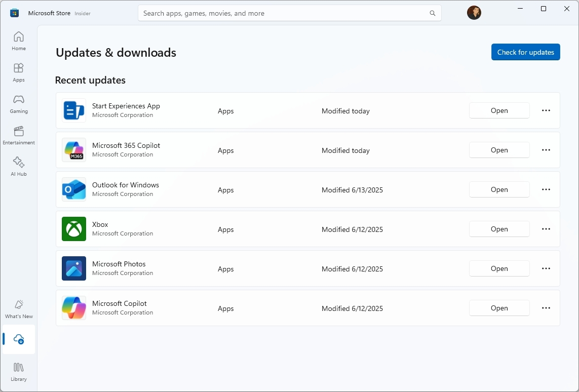The height and width of the screenshot is (392, 579).
Task: Select the Updates & downloads sidebar icon
Action: click(18, 340)
